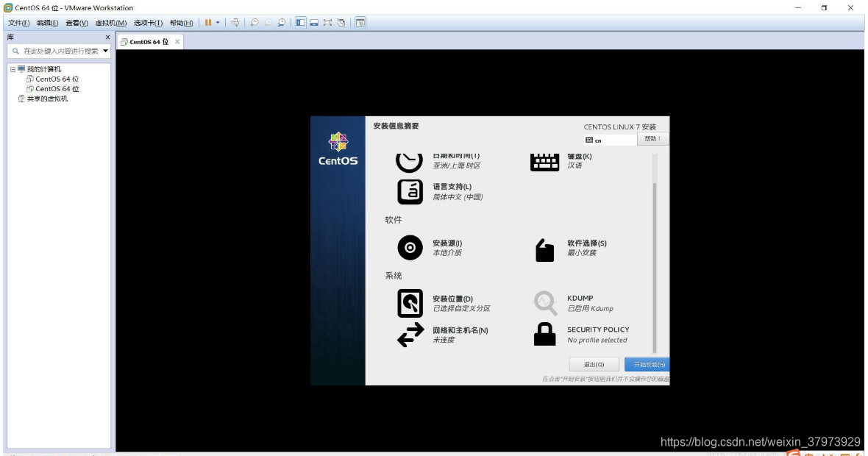
Task: Click the 网络和主机名(N) label text
Action: click(460, 330)
